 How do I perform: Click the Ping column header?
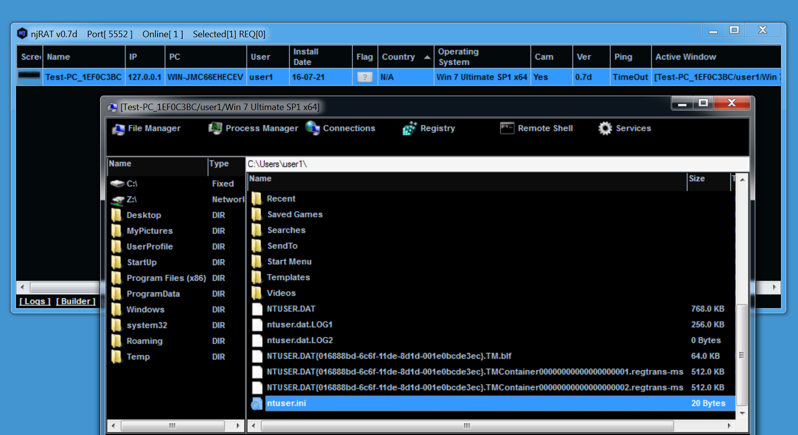tap(631, 57)
